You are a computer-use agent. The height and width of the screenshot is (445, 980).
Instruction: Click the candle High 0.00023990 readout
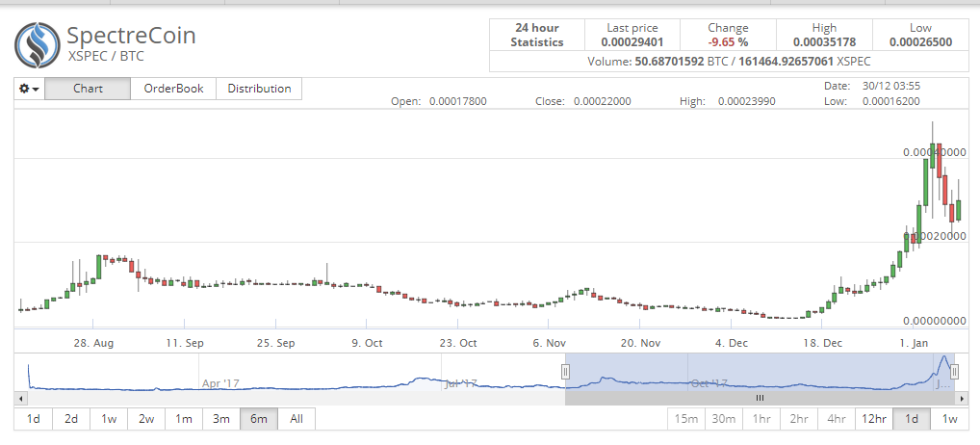[728, 101]
